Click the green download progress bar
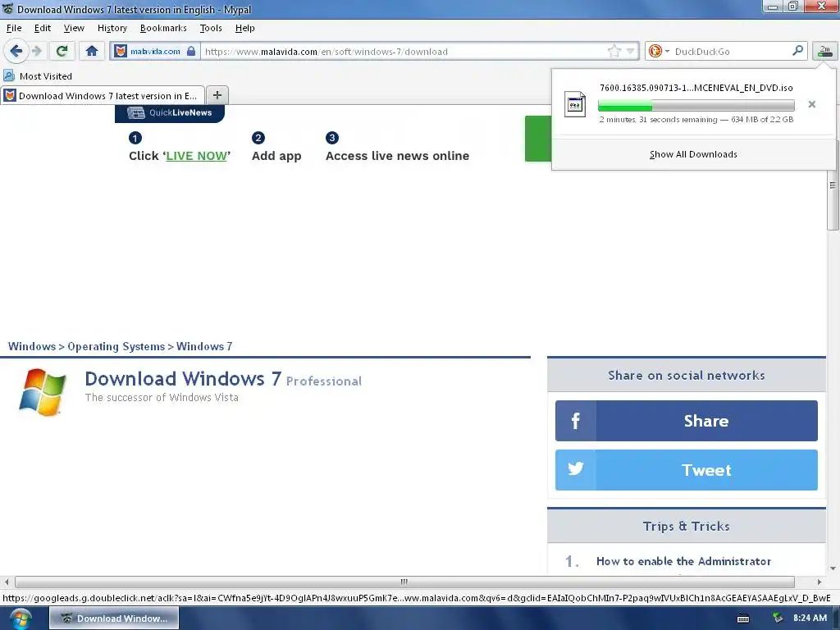Image resolution: width=840 pixels, height=630 pixels. pos(696,105)
